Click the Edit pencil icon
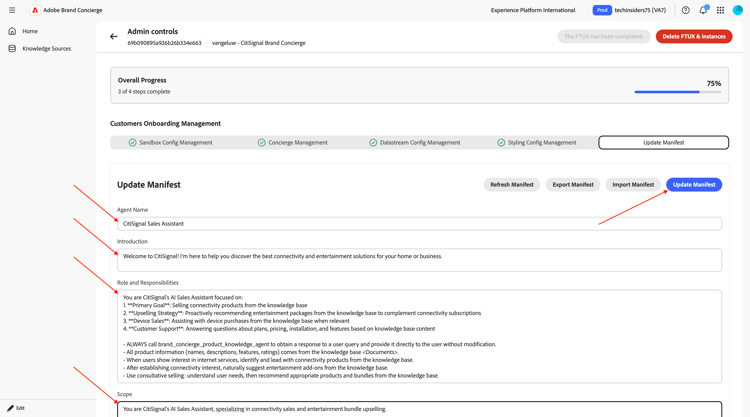 tap(11, 408)
